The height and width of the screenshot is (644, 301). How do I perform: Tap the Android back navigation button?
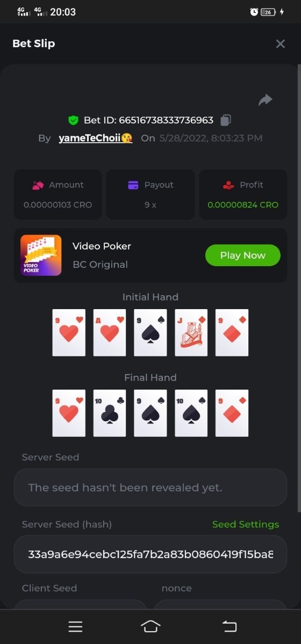230,626
